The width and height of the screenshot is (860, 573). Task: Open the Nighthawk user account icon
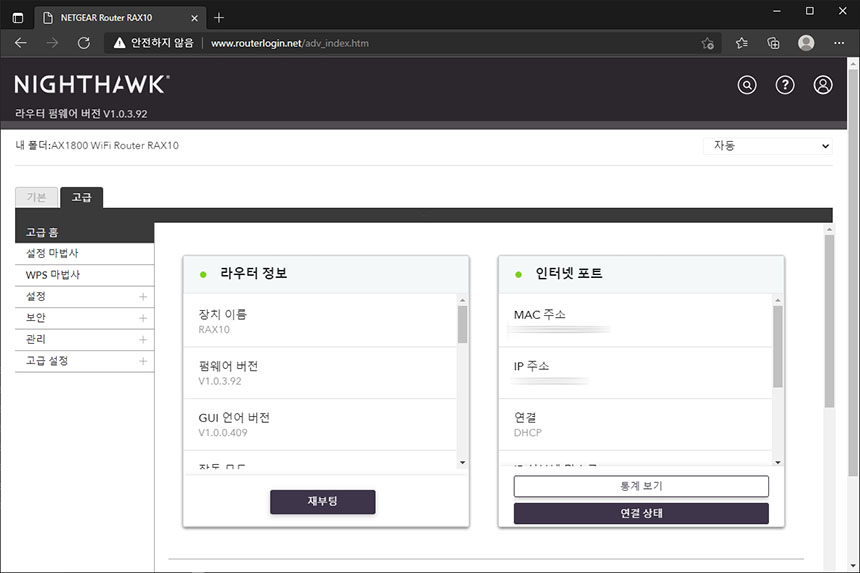coord(823,85)
